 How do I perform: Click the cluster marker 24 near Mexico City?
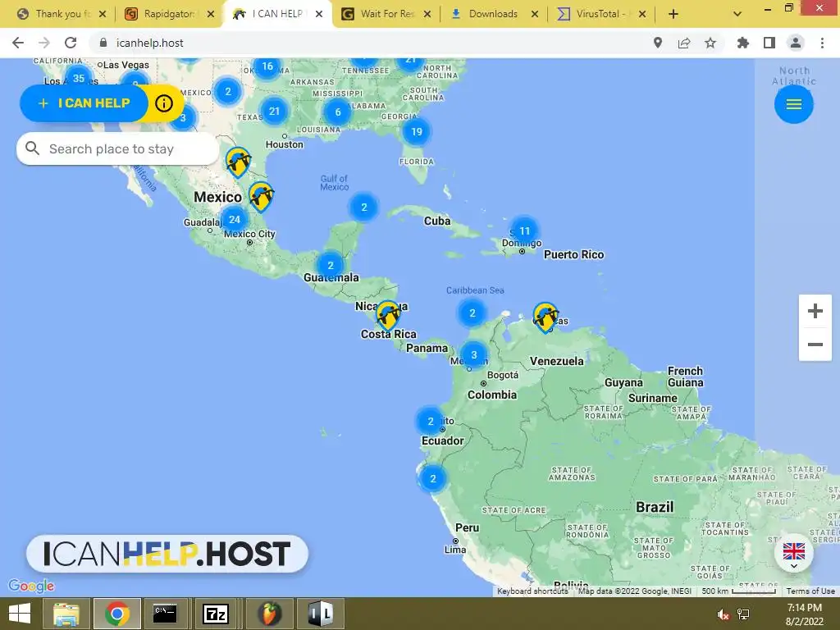(x=234, y=219)
